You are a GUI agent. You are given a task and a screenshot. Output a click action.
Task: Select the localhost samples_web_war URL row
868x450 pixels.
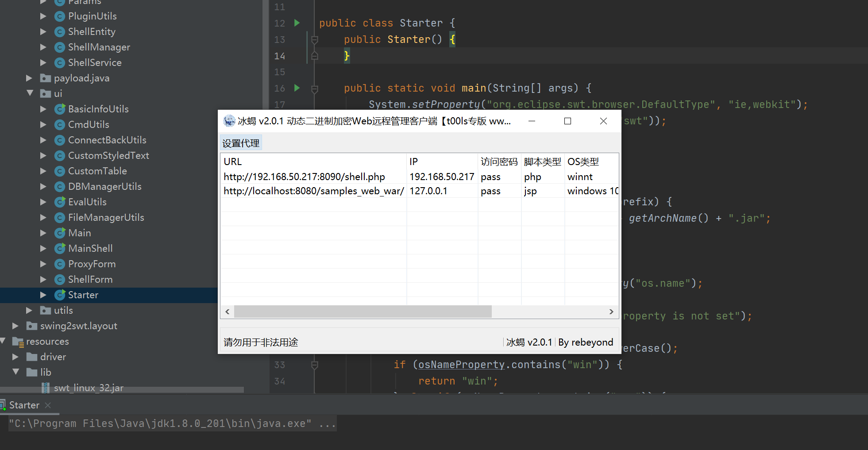click(x=314, y=191)
